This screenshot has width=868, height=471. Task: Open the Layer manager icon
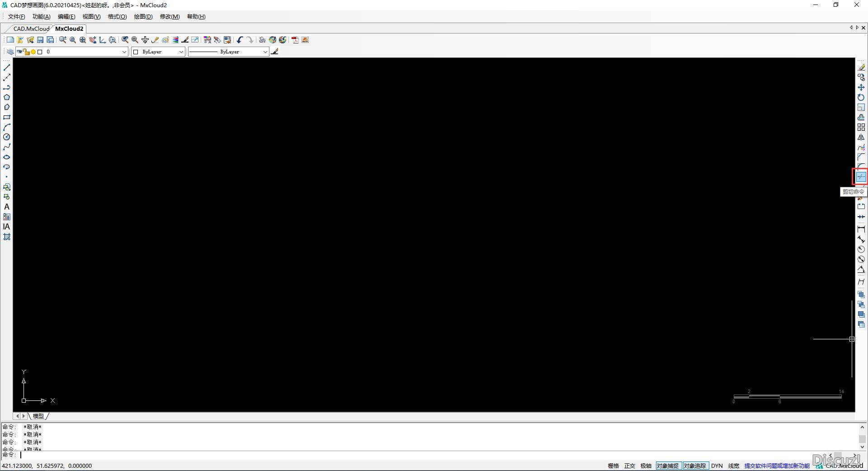pyautogui.click(x=10, y=52)
